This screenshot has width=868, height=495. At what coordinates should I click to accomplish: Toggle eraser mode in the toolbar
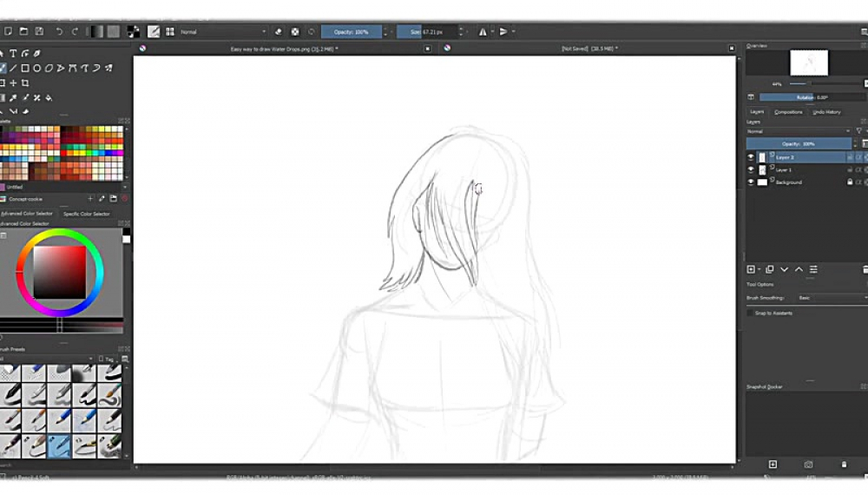click(279, 32)
